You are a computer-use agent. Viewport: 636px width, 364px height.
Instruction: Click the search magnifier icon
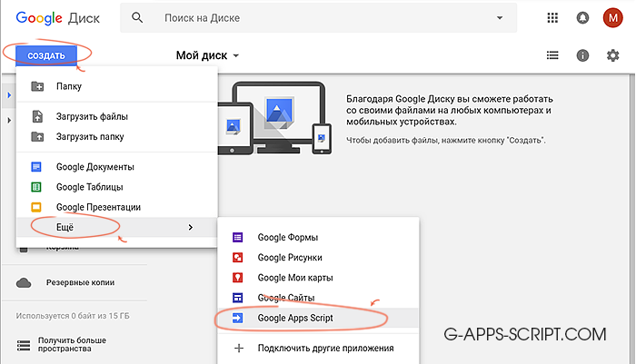[137, 18]
